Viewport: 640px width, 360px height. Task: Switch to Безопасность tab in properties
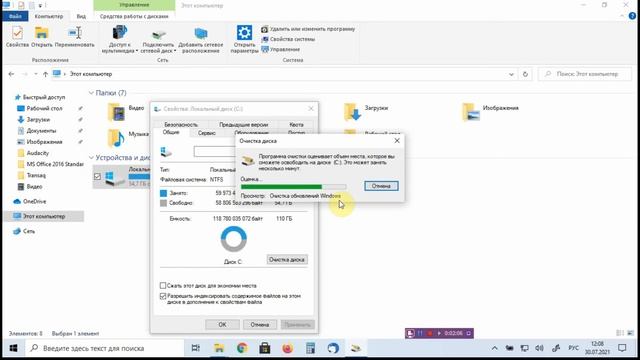(x=181, y=124)
